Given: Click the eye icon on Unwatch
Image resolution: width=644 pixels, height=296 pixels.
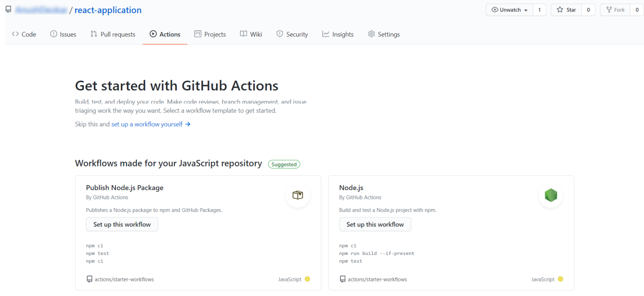Looking at the screenshot, I should coord(494,10).
